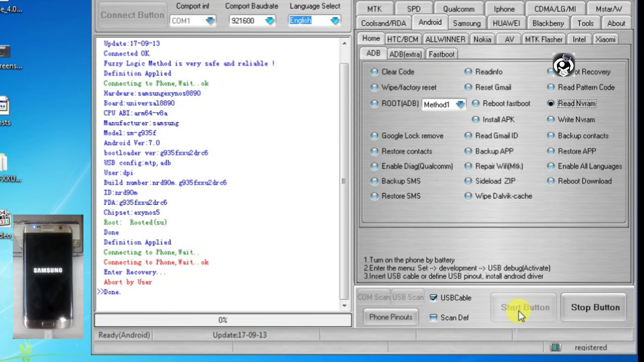Choose the ROOT(ADB) radio option
This screenshot has height=362, width=644.
point(374,104)
